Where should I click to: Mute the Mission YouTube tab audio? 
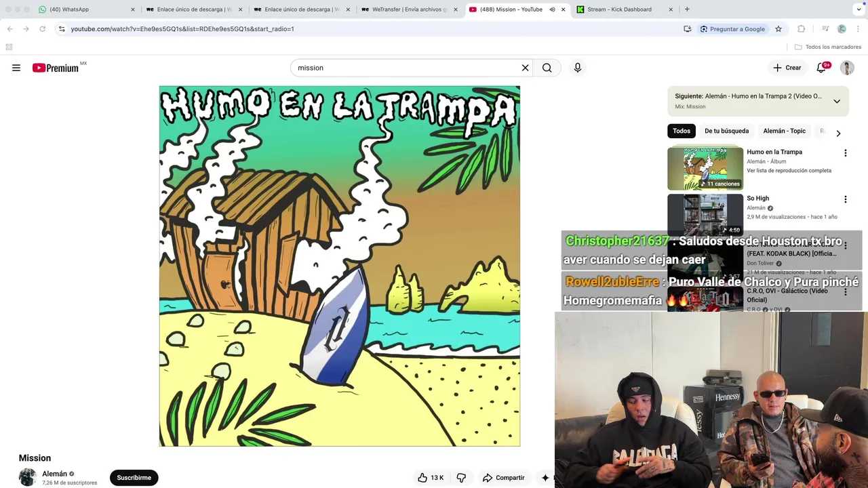tap(552, 9)
